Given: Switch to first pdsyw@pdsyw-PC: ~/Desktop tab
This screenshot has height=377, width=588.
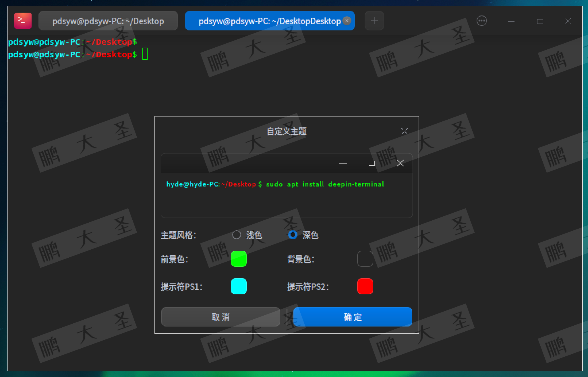Looking at the screenshot, I should 108,21.
